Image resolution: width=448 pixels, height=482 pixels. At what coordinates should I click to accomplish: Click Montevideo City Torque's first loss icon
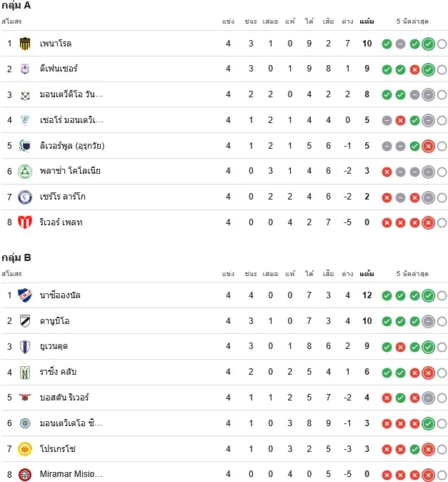click(x=387, y=424)
